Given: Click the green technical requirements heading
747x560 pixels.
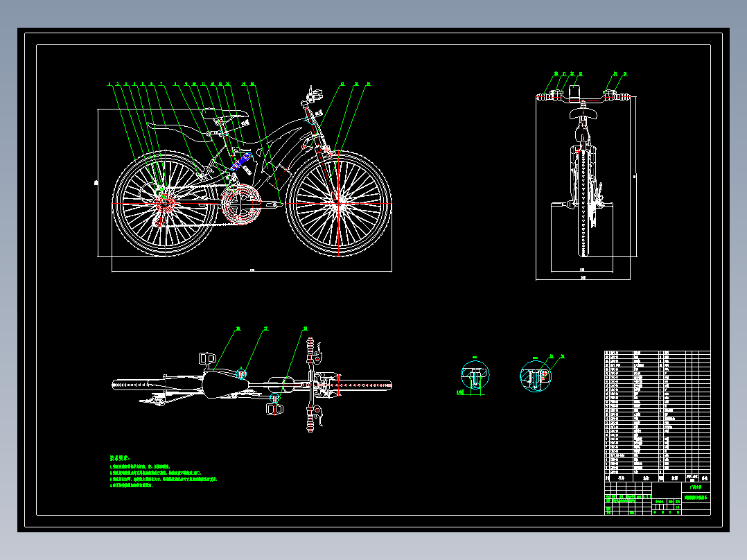Looking at the screenshot, I should pyautogui.click(x=120, y=458).
